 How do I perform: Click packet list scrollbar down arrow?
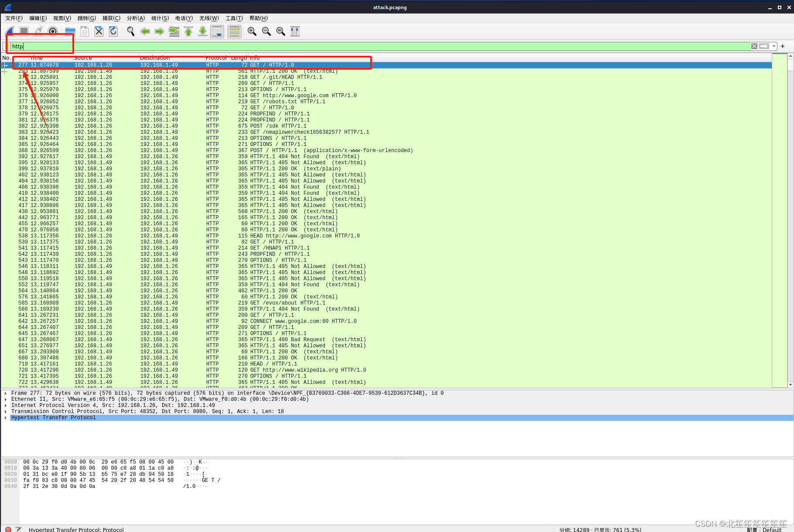pyautogui.click(x=791, y=385)
